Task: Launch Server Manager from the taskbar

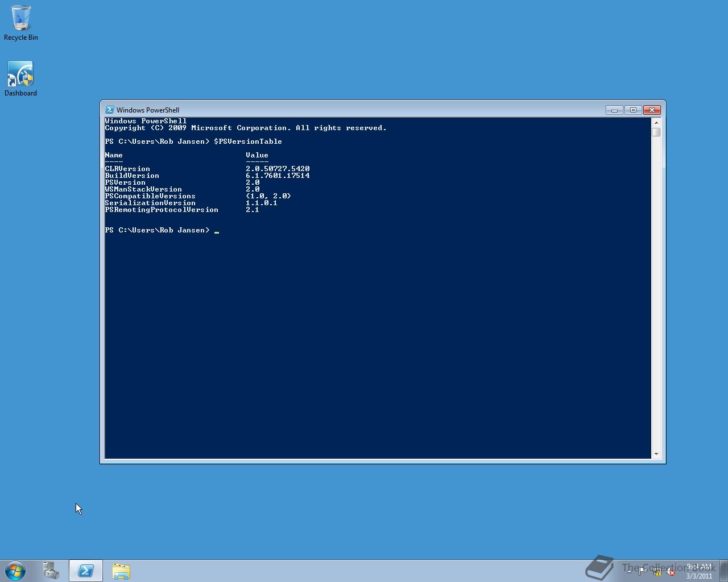Action: tap(51, 571)
